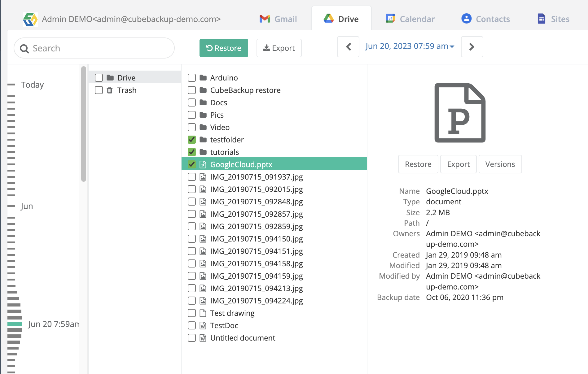The width and height of the screenshot is (588, 374).
Task: Click the CubeBackup logo
Action: pyautogui.click(x=30, y=19)
